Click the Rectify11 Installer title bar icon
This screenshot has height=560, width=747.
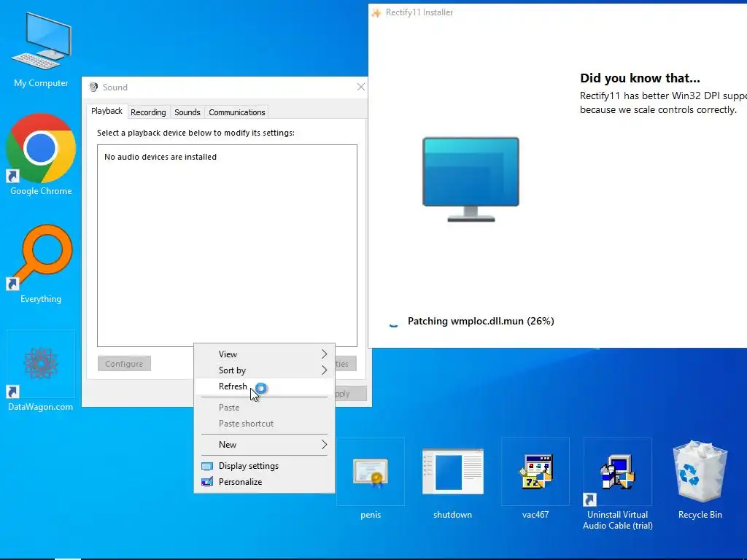point(376,12)
